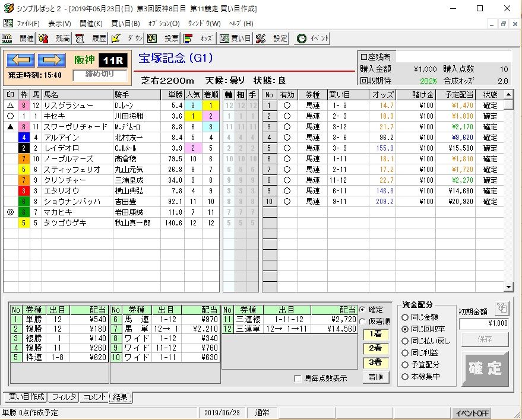Click the イベント clock toolbar button
The image size is (522, 420).
pos(312,39)
